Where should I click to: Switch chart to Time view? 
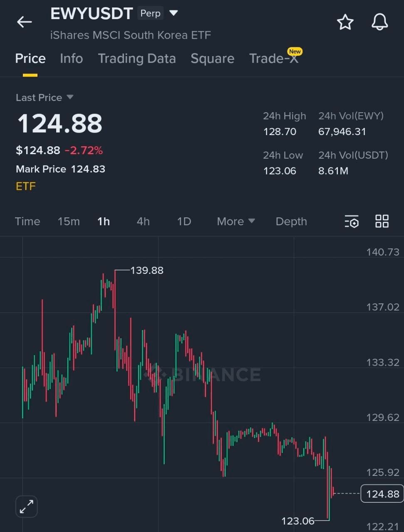[x=27, y=222]
